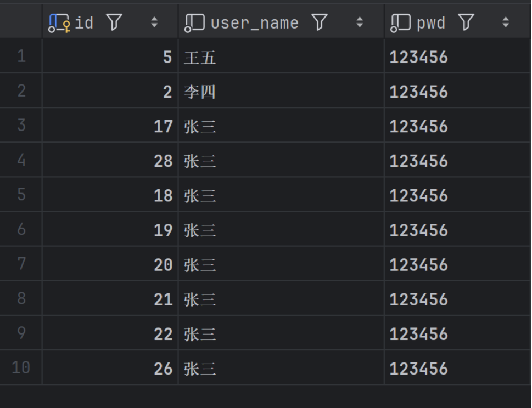Click the 张三 cell in id 20 row

(281, 264)
